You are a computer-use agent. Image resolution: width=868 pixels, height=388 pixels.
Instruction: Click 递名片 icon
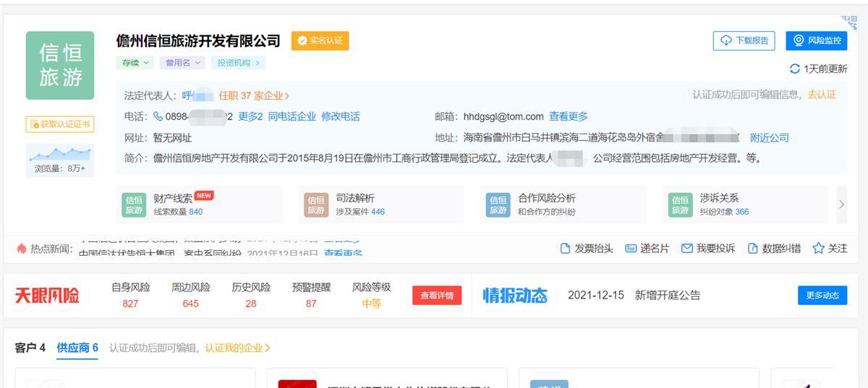631,249
